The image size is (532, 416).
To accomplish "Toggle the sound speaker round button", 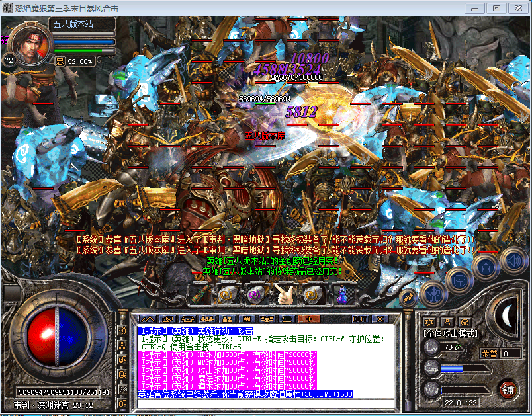I will coord(513,261).
